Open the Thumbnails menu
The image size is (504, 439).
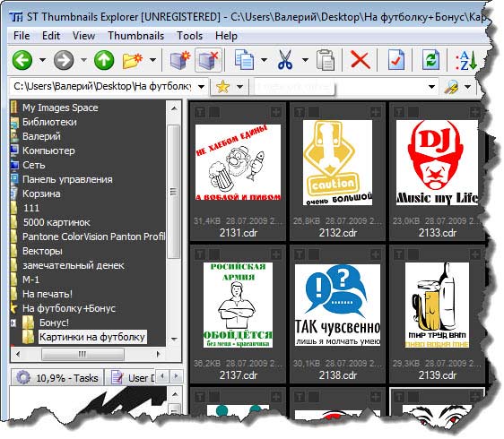point(135,36)
